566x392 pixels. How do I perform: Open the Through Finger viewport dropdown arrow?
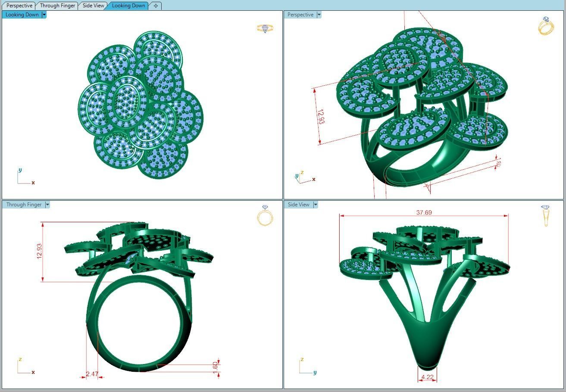(x=47, y=205)
